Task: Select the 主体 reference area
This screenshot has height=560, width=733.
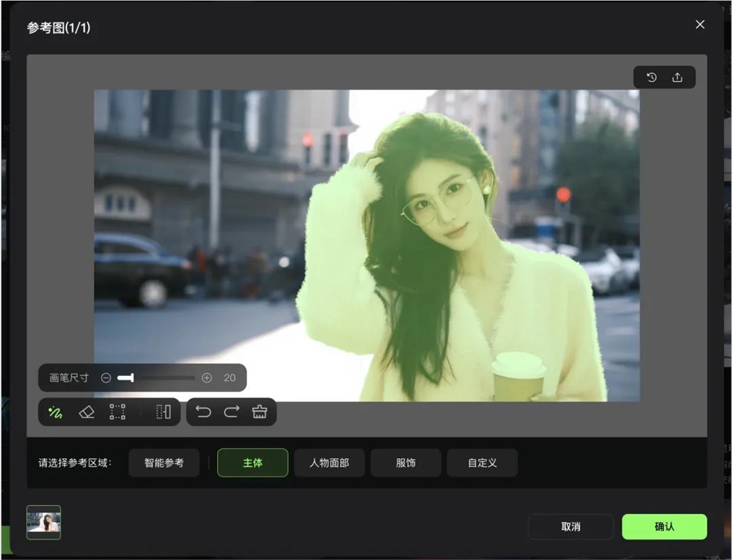Action: pos(253,463)
